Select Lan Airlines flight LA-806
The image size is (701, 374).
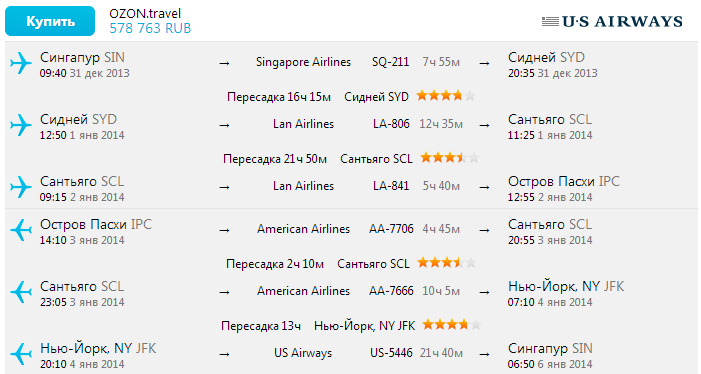[x=391, y=124]
